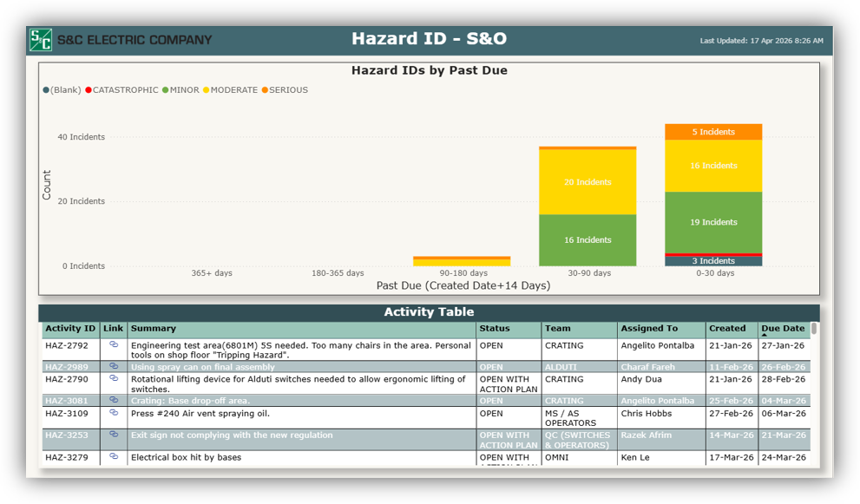Image resolution: width=860 pixels, height=504 pixels.
Task: Open the link icon for HAZ-2790
Action: tap(114, 378)
